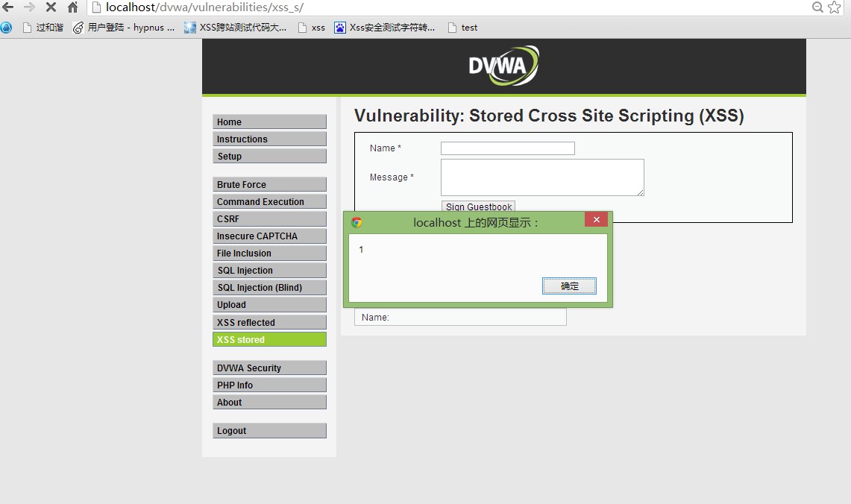Click the zoom magnifier icon in address bar
This screenshot has height=504, width=851.
[817, 7]
